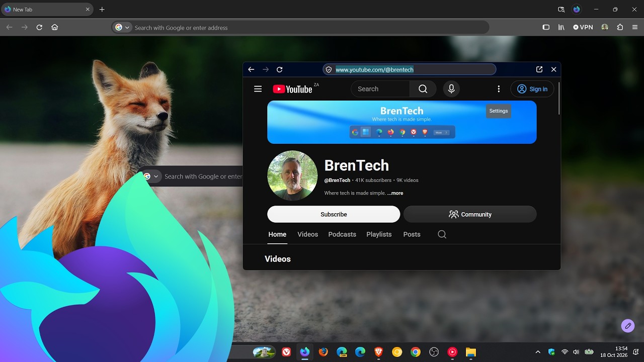Click the Firefox Nightly icon in title bar
The width and height of the screenshot is (644, 362).
577,10
